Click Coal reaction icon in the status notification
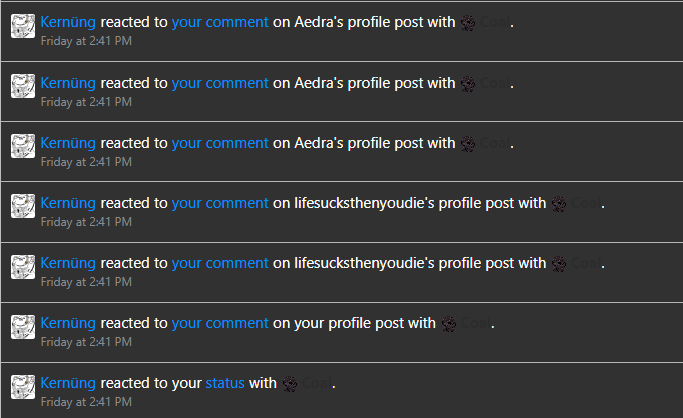 [x=290, y=383]
